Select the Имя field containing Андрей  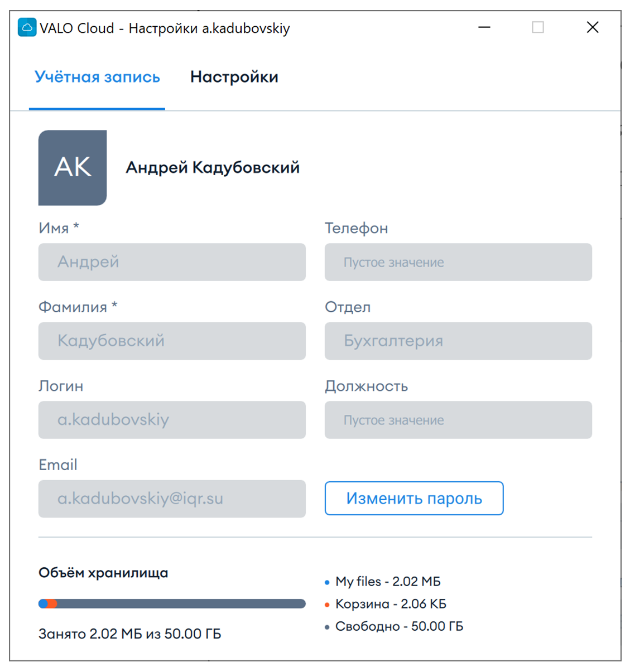click(172, 262)
